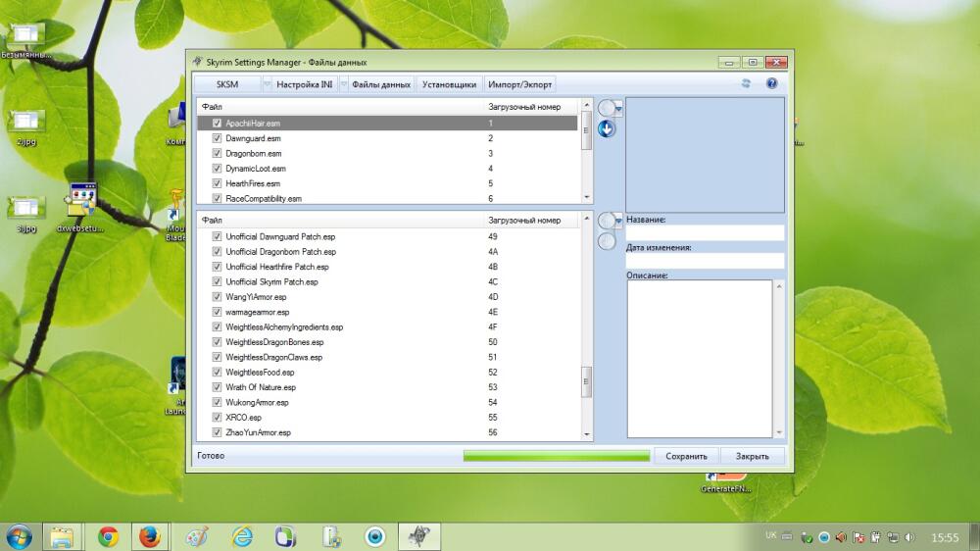Image resolution: width=980 pixels, height=551 pixels.
Task: Toggle Dragonborn.esm checkbox
Action: click(x=217, y=153)
